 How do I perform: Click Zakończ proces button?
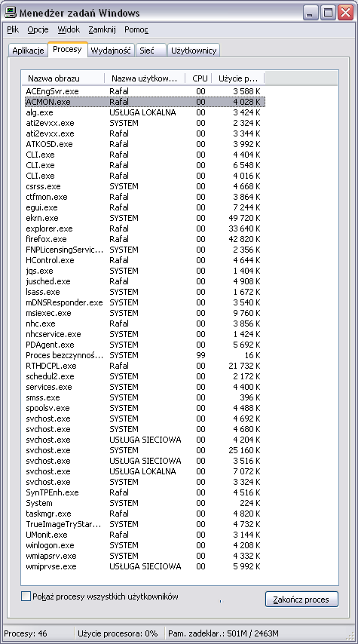[x=301, y=600]
